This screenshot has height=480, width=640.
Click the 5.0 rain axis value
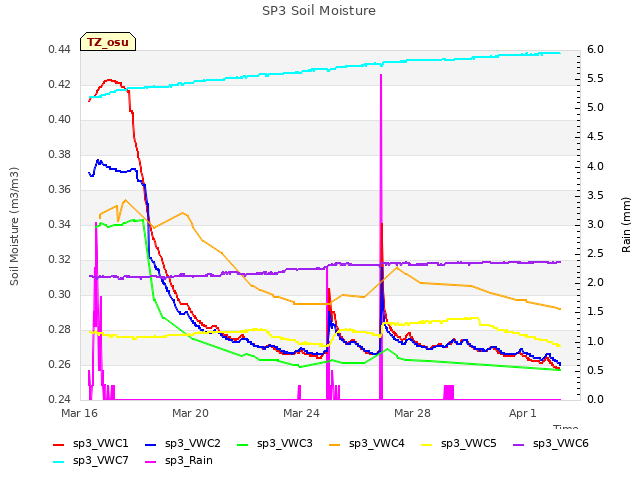tap(596, 108)
